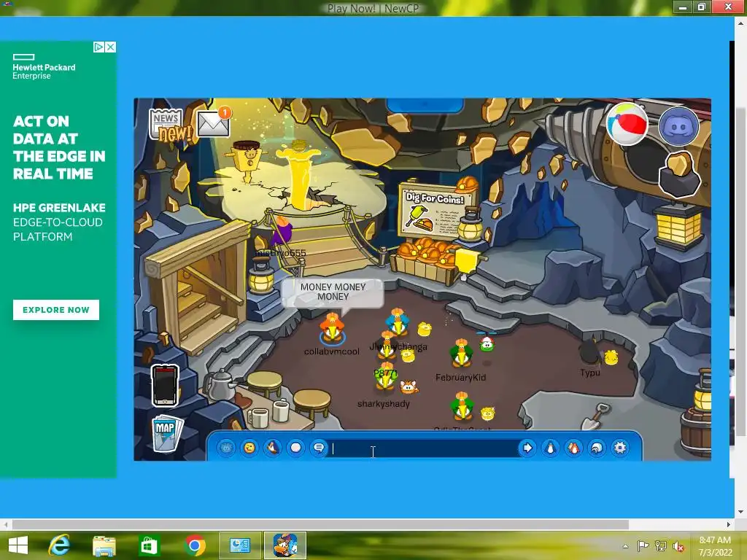Open the mail envelope with notification badge
747x560 pixels.
[214, 122]
